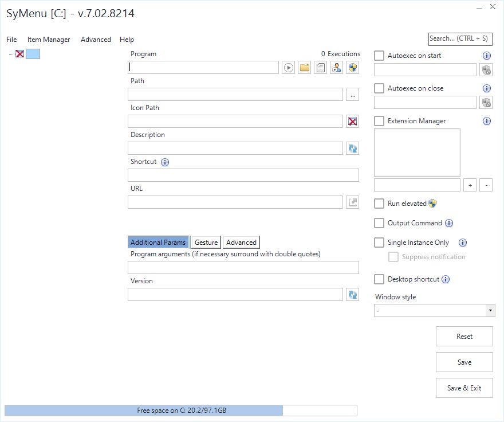This screenshot has width=504, height=422.
Task: Open the Advanced menu in menu bar
Action: [96, 40]
